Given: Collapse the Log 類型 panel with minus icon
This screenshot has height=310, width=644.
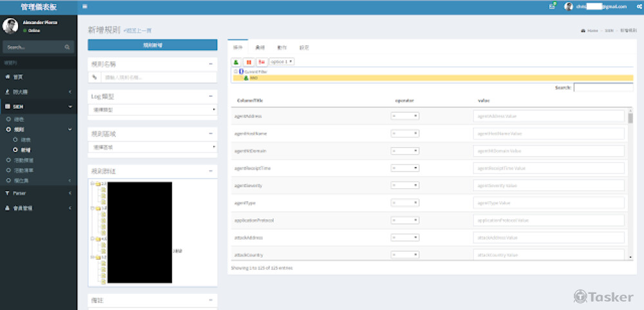Looking at the screenshot, I should coord(211,96).
